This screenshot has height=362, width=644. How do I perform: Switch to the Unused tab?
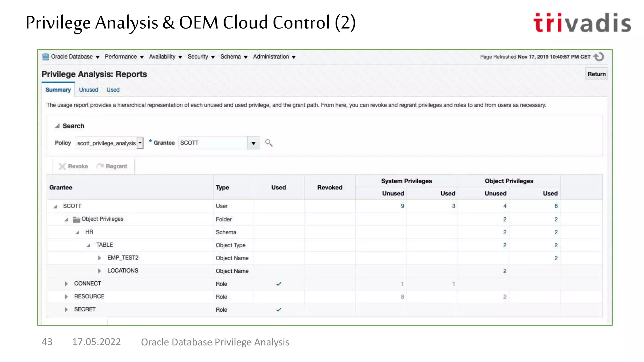click(x=88, y=90)
